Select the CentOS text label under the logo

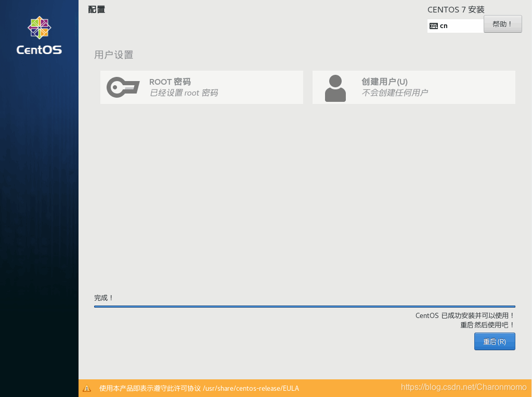39,50
